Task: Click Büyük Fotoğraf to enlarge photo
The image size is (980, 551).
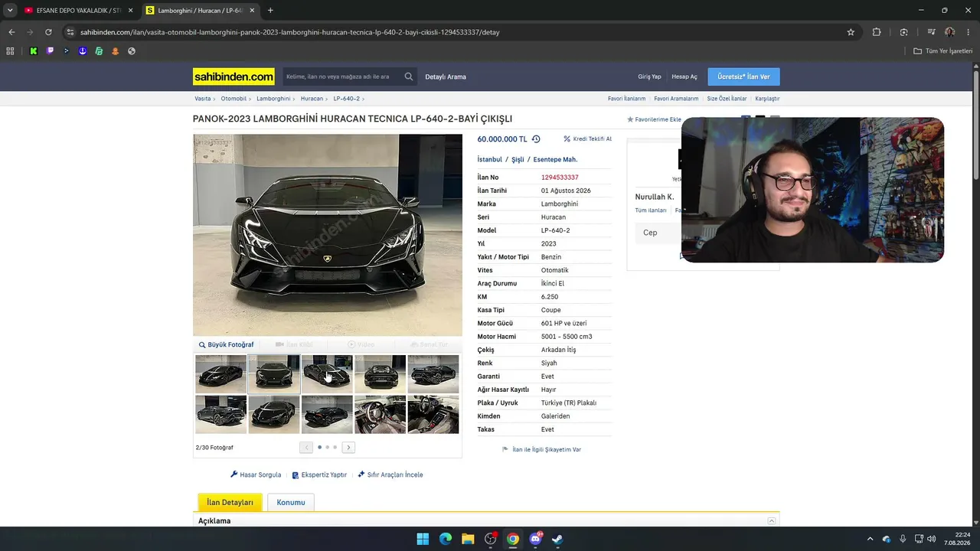Action: tap(227, 345)
